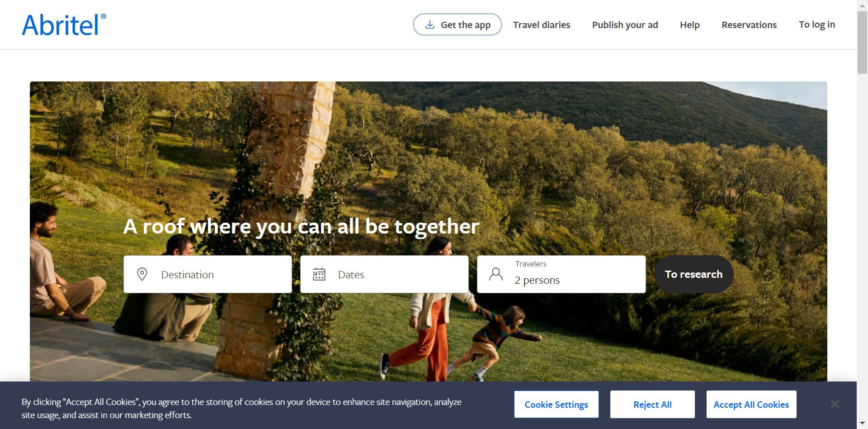The image size is (868, 429).
Task: Dismiss the cookie banner with the X
Action: click(x=835, y=404)
